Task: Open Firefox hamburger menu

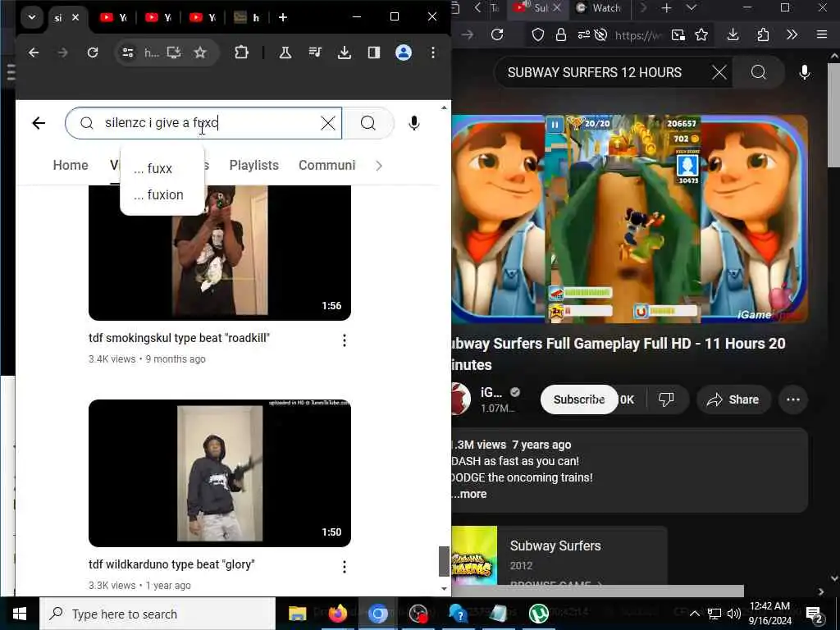Action: pyautogui.click(x=822, y=34)
